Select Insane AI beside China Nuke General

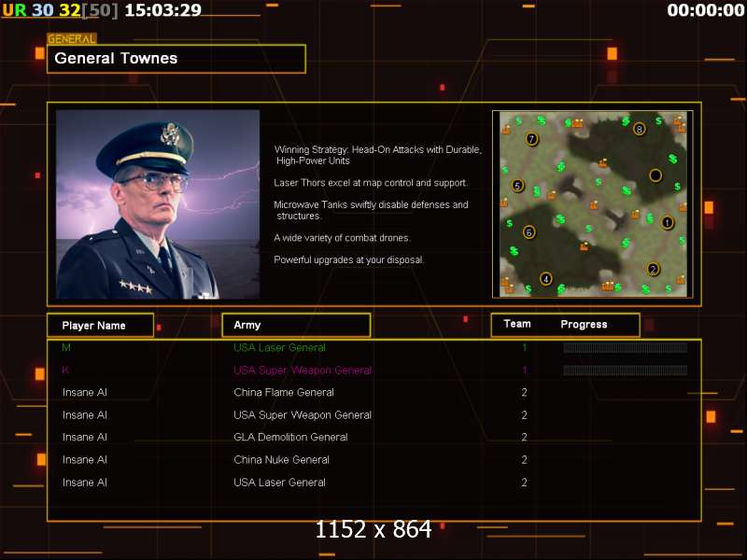coord(85,460)
